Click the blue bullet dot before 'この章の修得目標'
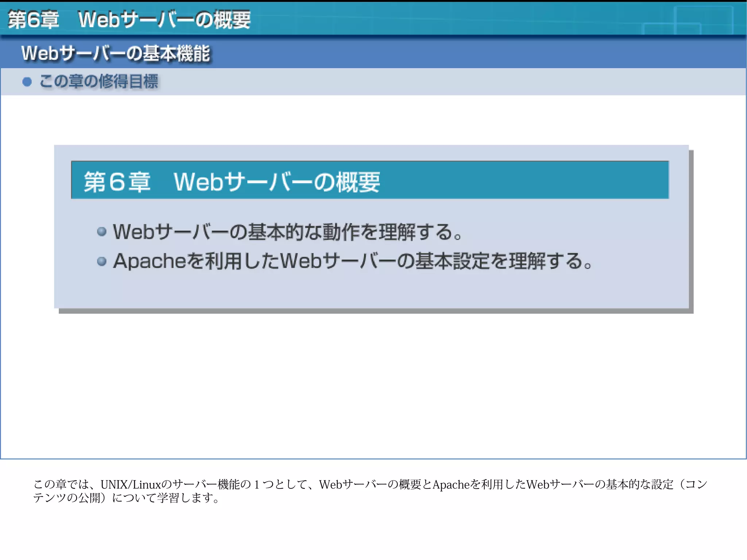Viewport: 747px width, 560px height. tap(27, 82)
